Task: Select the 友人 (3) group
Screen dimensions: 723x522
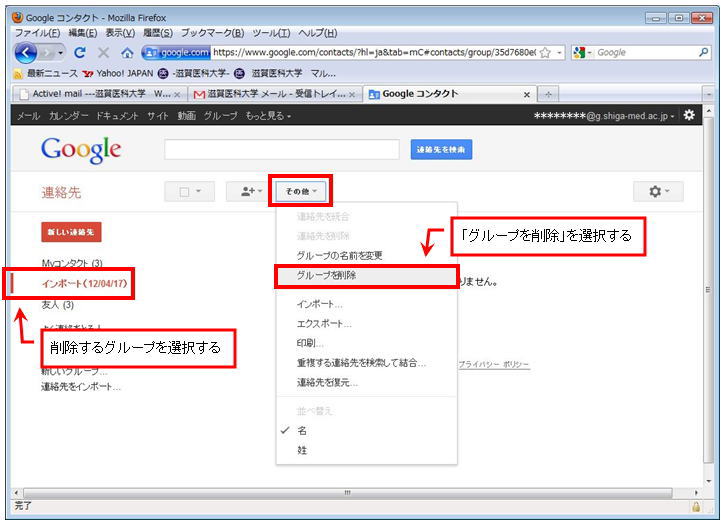Action: (58, 305)
